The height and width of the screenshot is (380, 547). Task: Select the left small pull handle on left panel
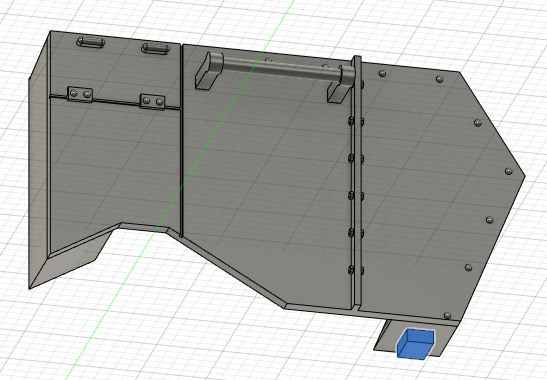pos(90,42)
